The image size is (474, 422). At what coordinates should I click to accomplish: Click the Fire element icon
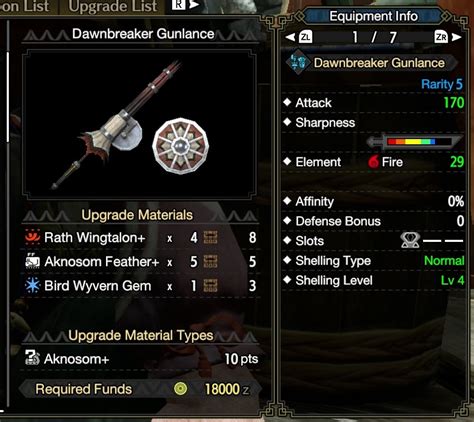[374, 162]
